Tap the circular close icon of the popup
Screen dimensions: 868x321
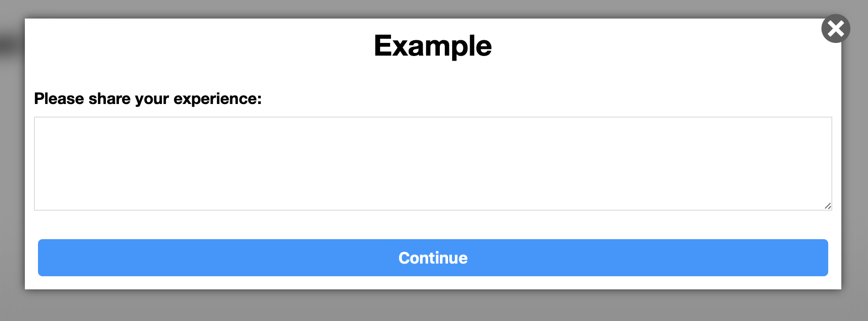(835, 28)
